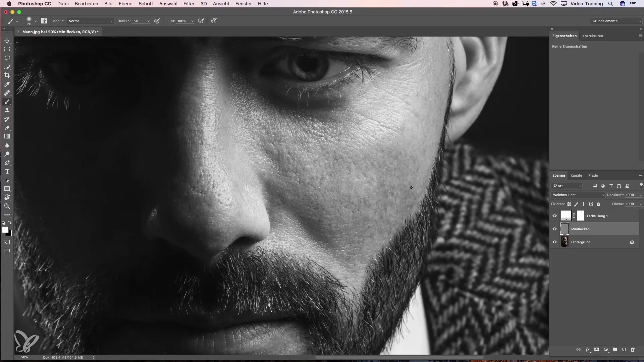644x362 pixels.
Task: Open the brush preset picker dropdown
Action: (x=36, y=21)
